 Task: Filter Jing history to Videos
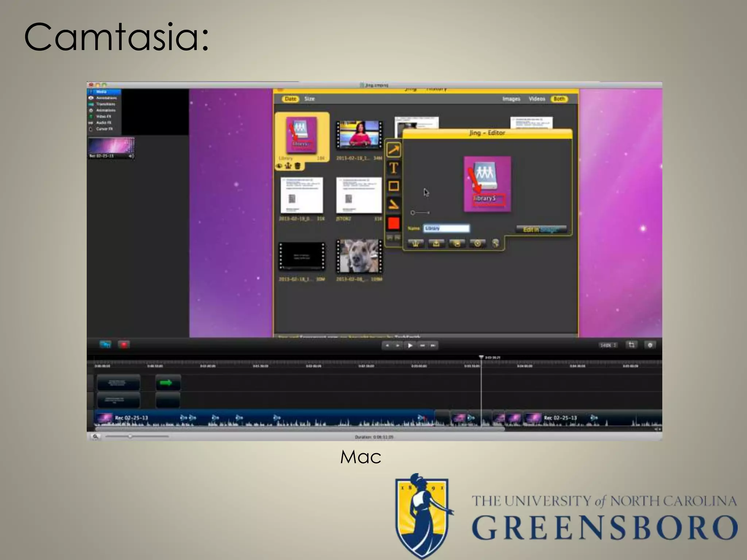tap(537, 99)
